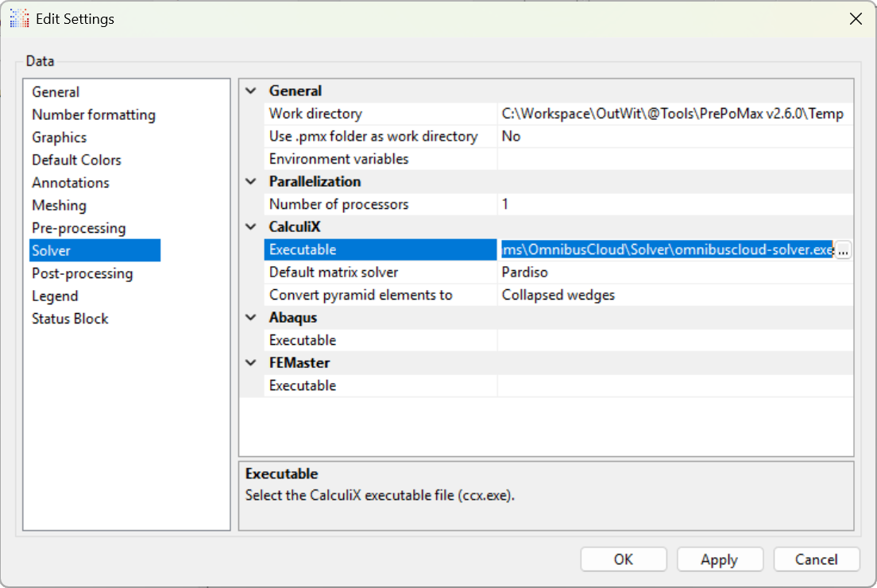The width and height of the screenshot is (877, 588).
Task: Select the CalculiX Executable property label
Action: pos(303,250)
